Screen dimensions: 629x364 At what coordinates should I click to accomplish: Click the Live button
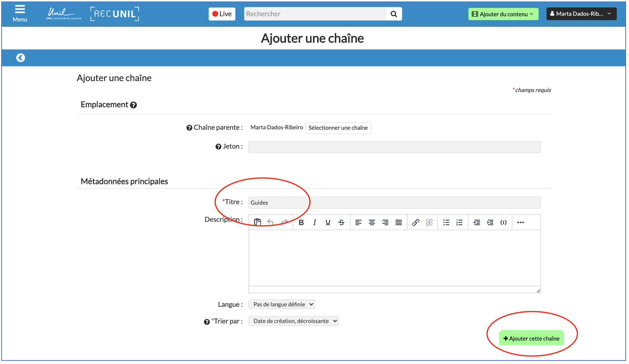click(x=222, y=14)
